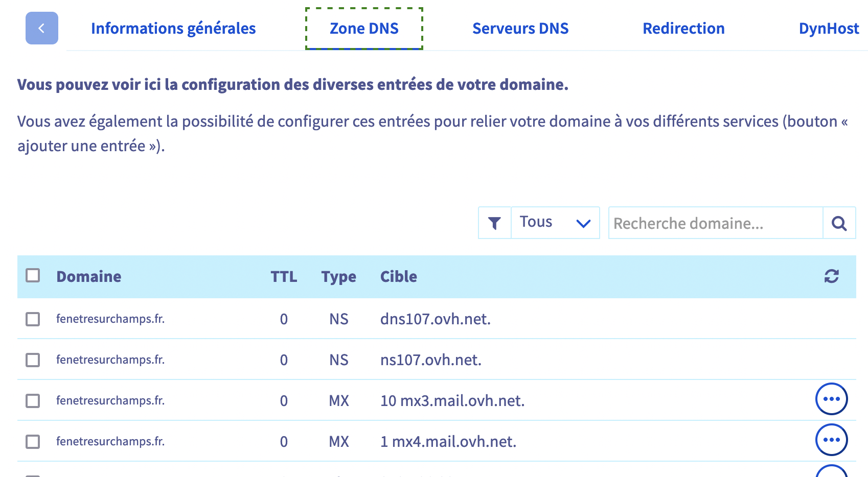Click the back arrow button

(42, 28)
